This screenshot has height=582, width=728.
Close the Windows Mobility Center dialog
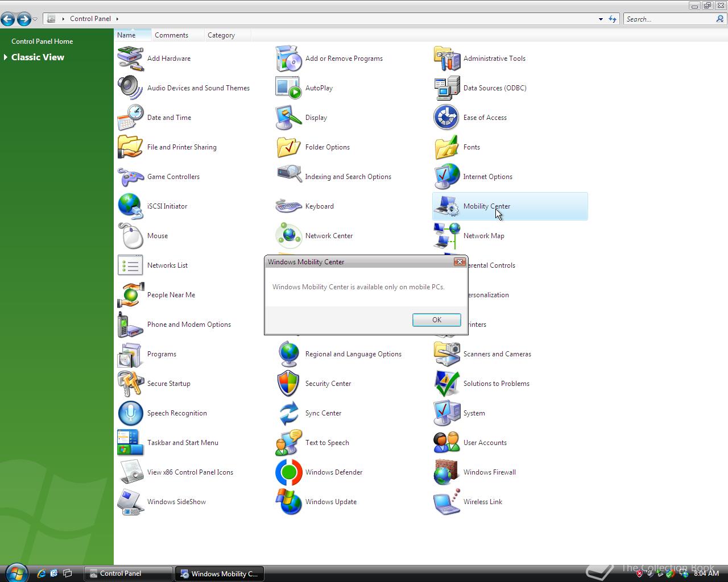pyautogui.click(x=460, y=261)
